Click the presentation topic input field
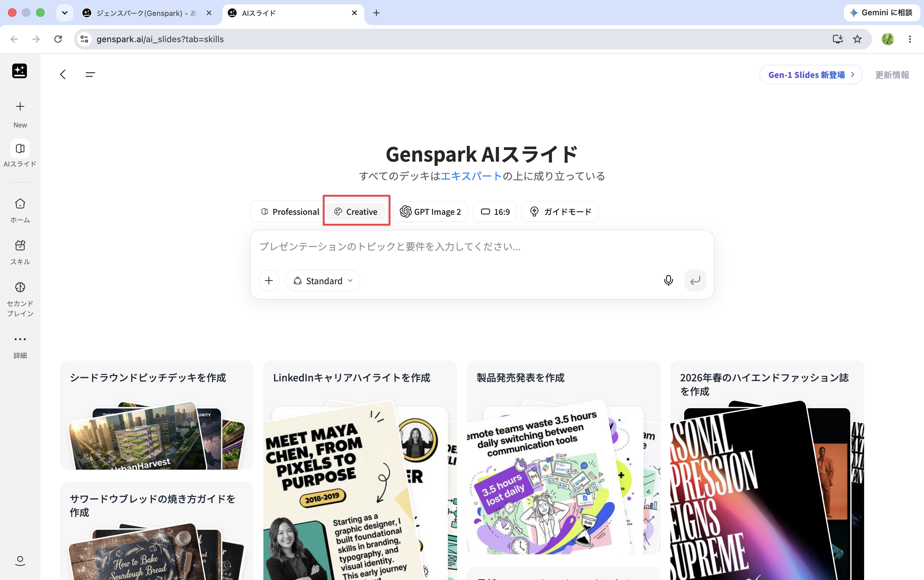This screenshot has height=580, width=924. click(482, 247)
